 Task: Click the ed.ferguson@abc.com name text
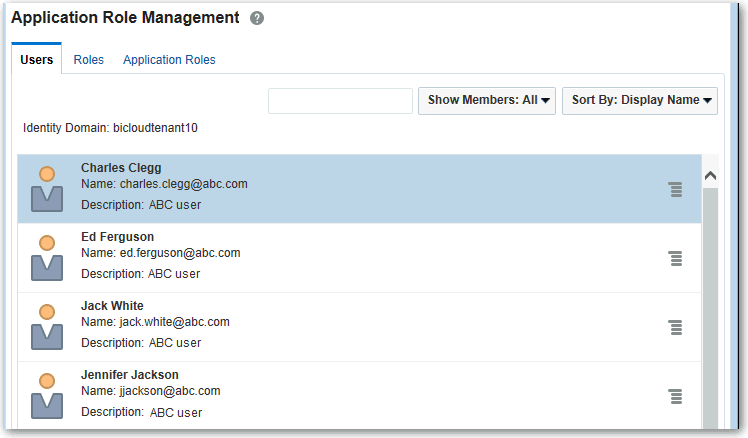[x=180, y=253]
